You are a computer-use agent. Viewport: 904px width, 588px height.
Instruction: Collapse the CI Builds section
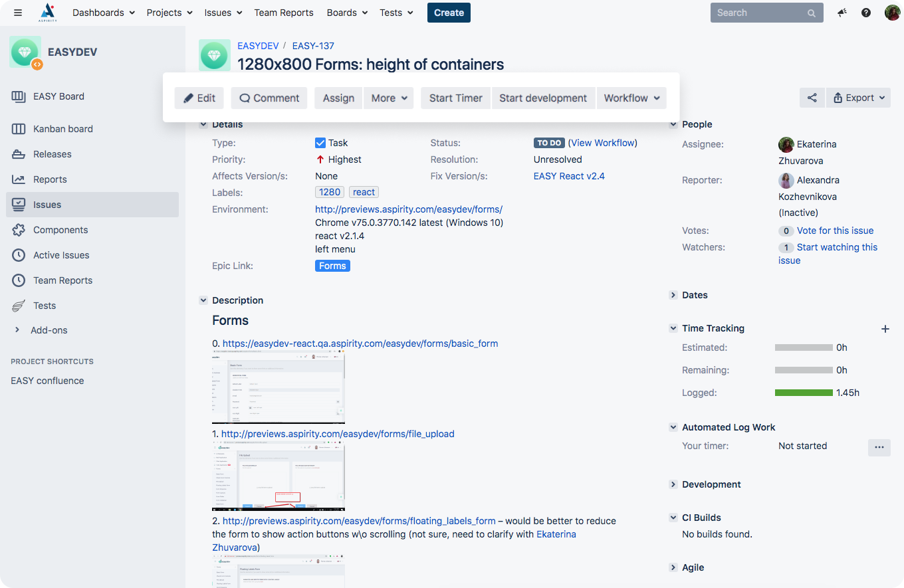pos(673,518)
